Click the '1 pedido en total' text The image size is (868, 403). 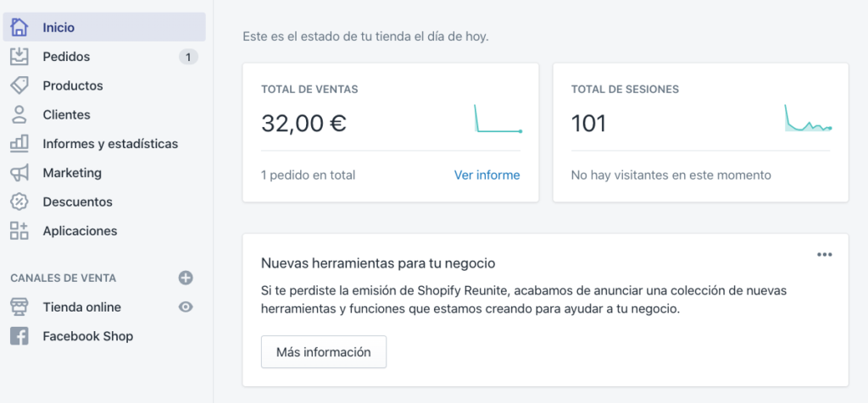point(309,175)
